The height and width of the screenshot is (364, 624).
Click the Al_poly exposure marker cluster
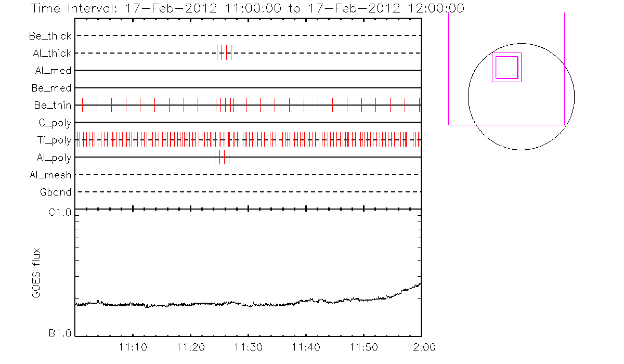[x=222, y=157]
